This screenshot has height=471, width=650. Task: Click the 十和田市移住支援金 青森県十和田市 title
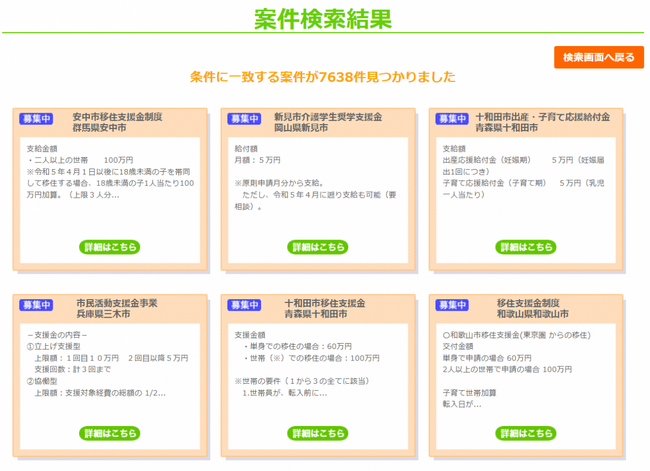click(325, 308)
